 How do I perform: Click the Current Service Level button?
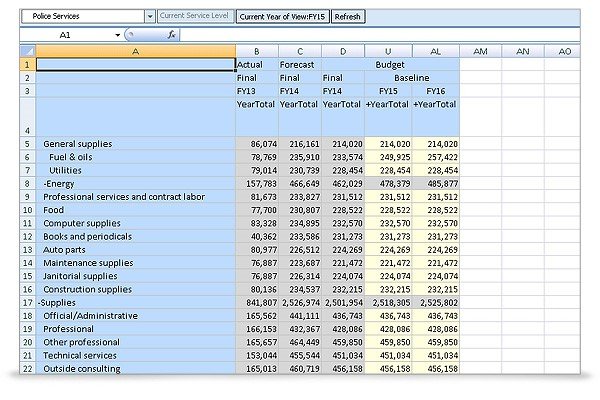point(195,16)
